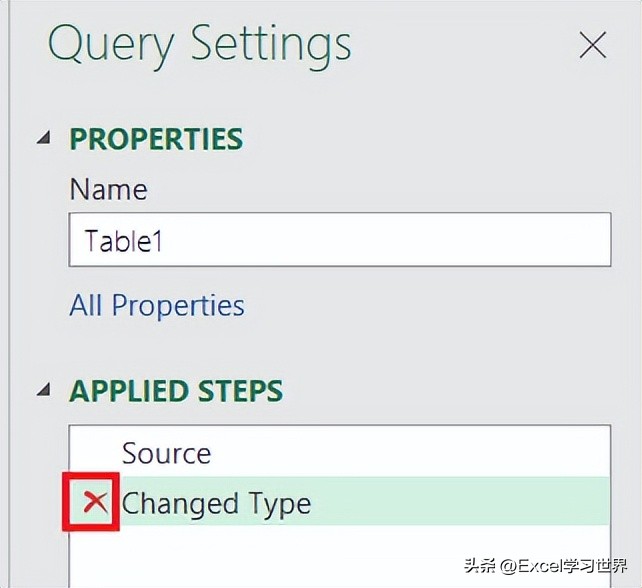Image resolution: width=642 pixels, height=588 pixels.
Task: Click the PROPERTIES section heading
Action: (x=156, y=138)
